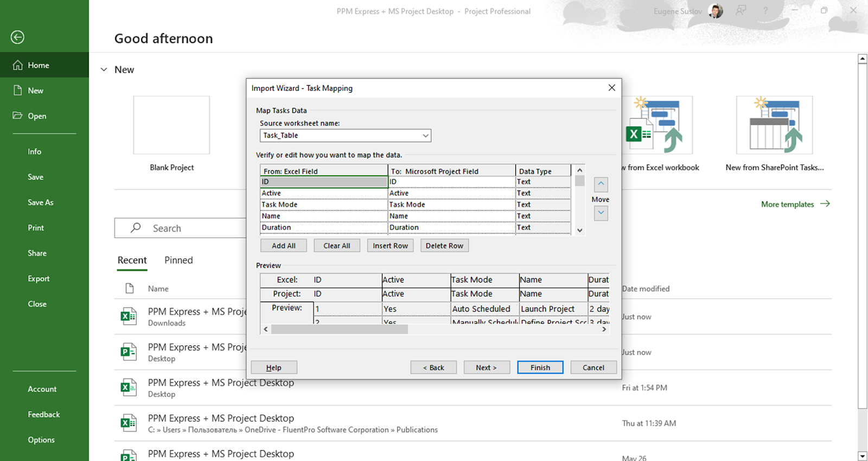Screen dimensions: 868x461
Task: Click the mapping table scroll up arrow
Action: 579,170
